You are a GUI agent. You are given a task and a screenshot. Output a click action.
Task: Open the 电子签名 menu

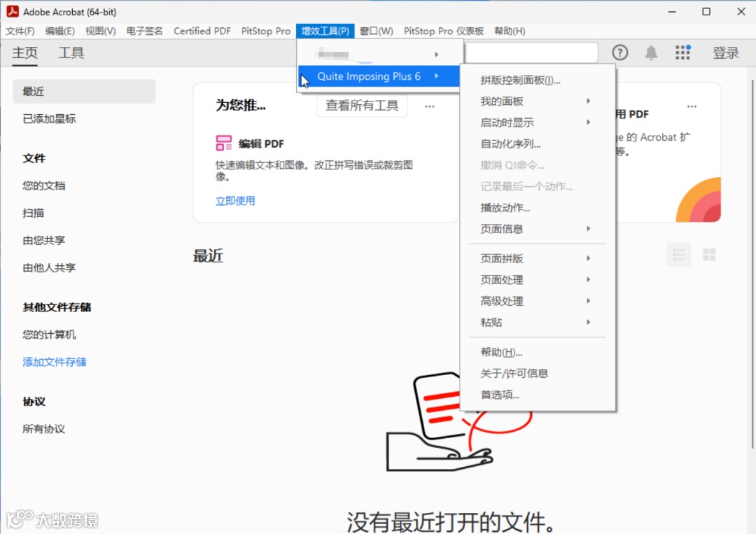point(144,31)
